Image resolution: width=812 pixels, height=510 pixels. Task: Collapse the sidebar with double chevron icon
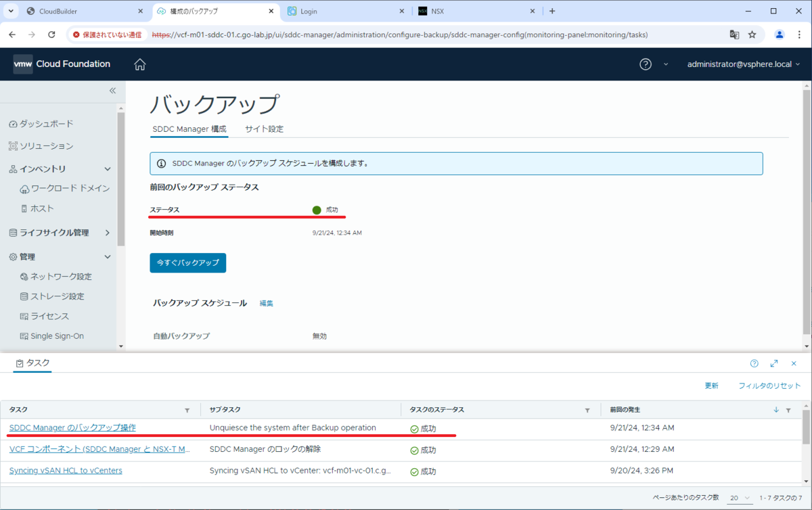(112, 91)
